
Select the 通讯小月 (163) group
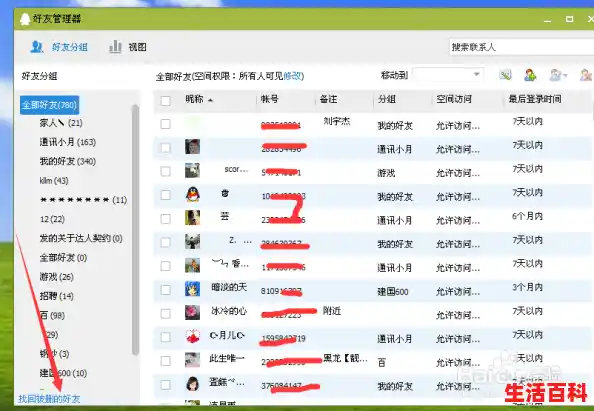(x=68, y=142)
